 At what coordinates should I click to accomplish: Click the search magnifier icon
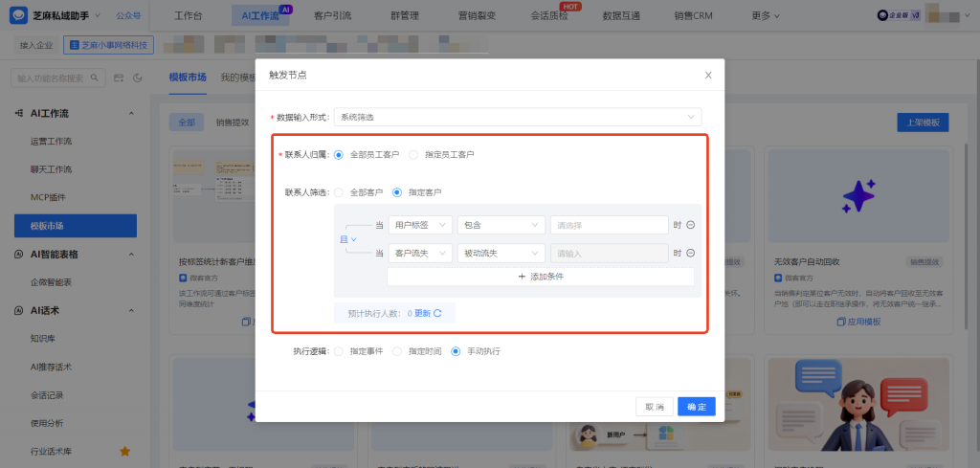pyautogui.click(x=95, y=78)
